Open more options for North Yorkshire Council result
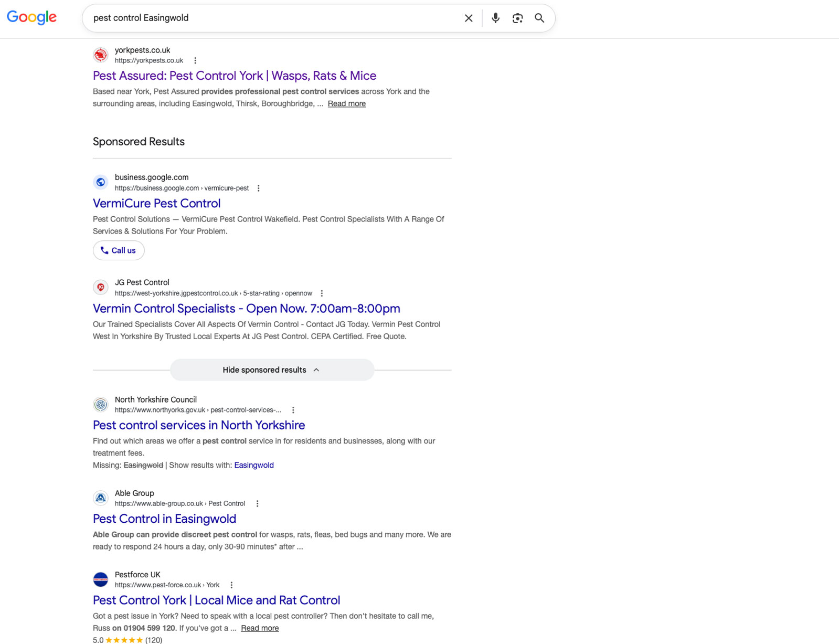 [x=293, y=410]
